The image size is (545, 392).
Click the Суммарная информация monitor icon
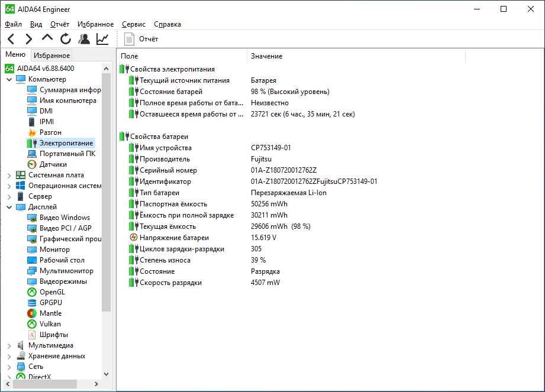point(32,90)
